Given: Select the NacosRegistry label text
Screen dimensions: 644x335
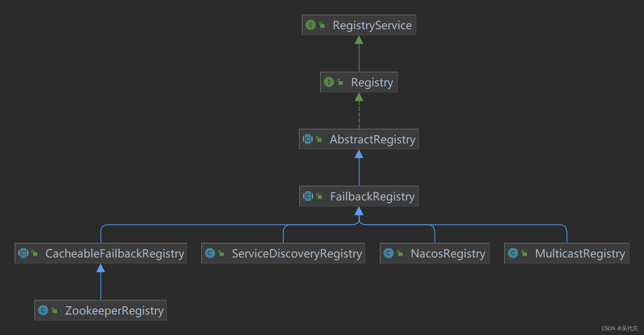Looking at the screenshot, I should [x=448, y=253].
